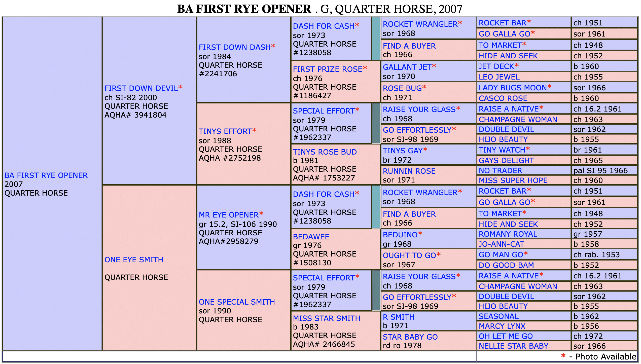Viewport: 641px width, 364px height.
Task: Open BA FIRST RYE OPENER link in pedigree cell
Action: click(x=46, y=175)
